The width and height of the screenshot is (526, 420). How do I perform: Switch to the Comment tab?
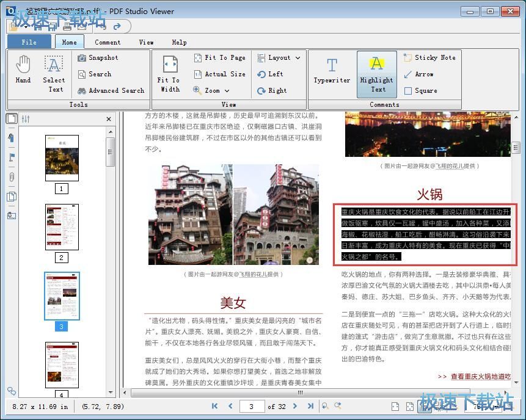[x=108, y=42]
